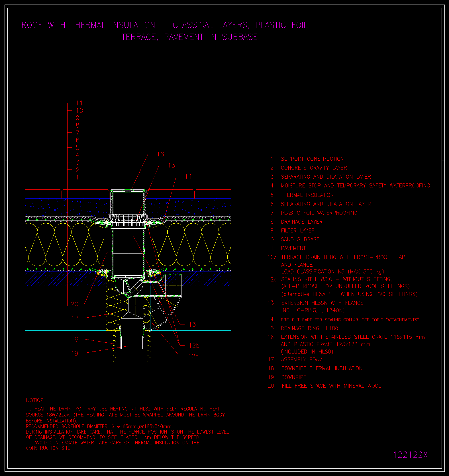This screenshot has width=449, height=476.
Task: Click '(INCLUDED IN HL80)' legend line
Action: 307,352
